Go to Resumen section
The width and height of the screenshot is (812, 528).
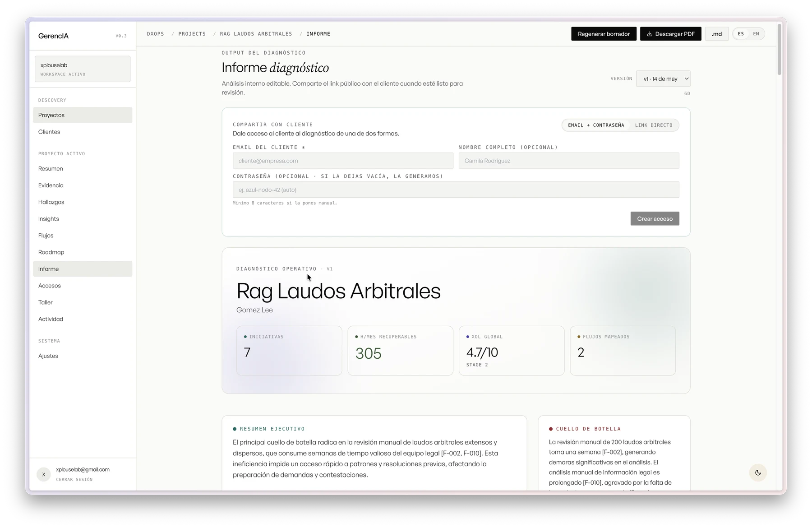(83, 169)
